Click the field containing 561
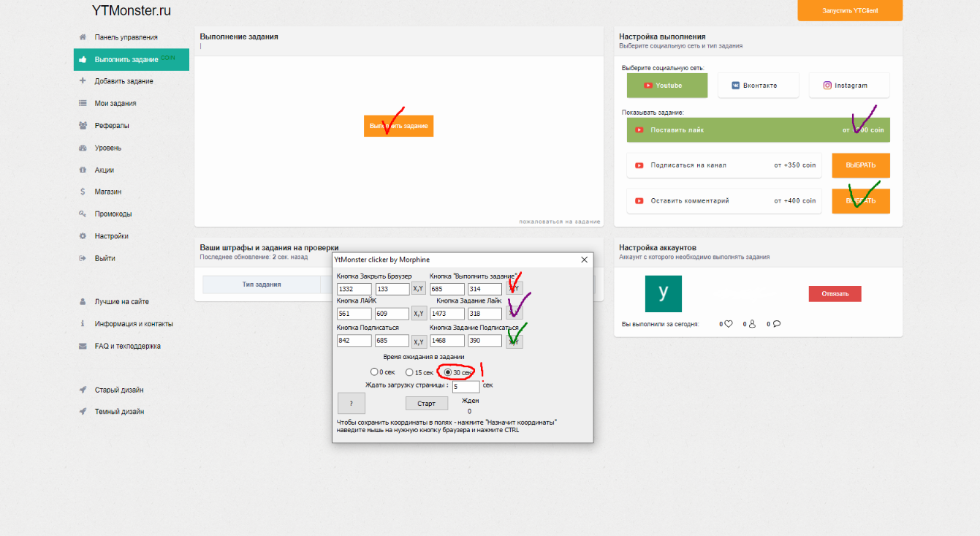Viewport: 980px width, 536px height. [354, 314]
